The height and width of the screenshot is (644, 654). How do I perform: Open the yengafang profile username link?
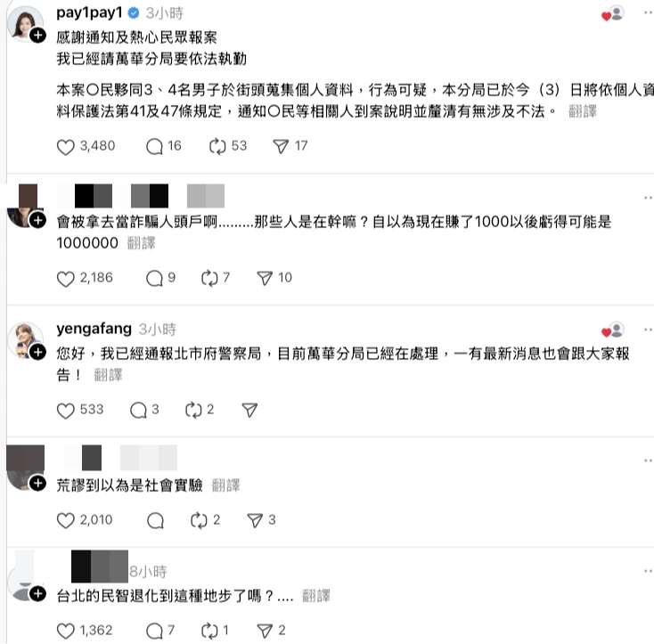pyautogui.click(x=94, y=329)
